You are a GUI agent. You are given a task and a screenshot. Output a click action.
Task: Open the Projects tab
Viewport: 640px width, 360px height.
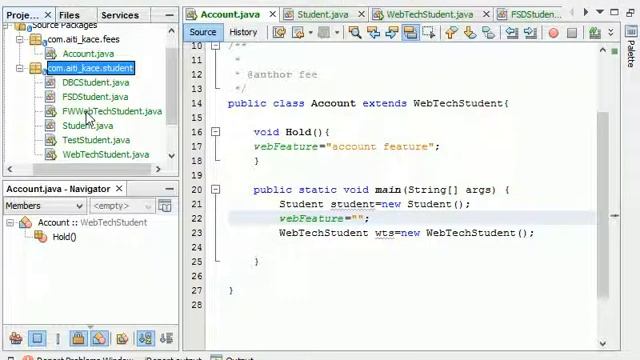(x=23, y=15)
